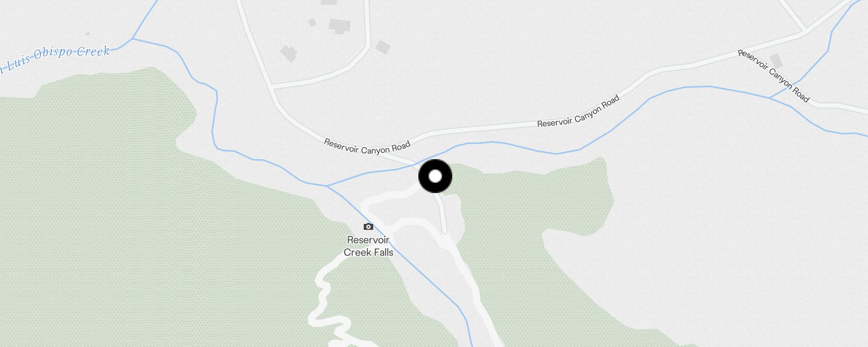Click the creek confluence west of the marker

click(x=327, y=186)
